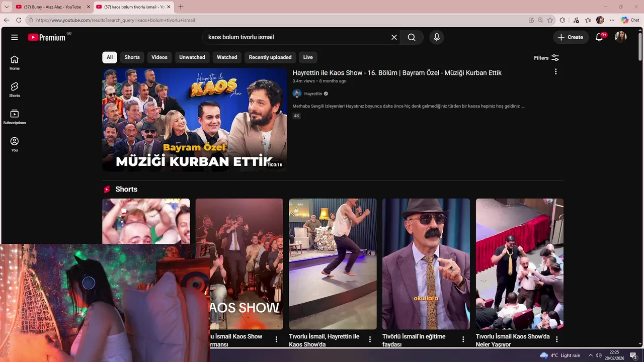The height and width of the screenshot is (362, 644).
Task: Open Shorts in the sidebar
Action: (15, 90)
